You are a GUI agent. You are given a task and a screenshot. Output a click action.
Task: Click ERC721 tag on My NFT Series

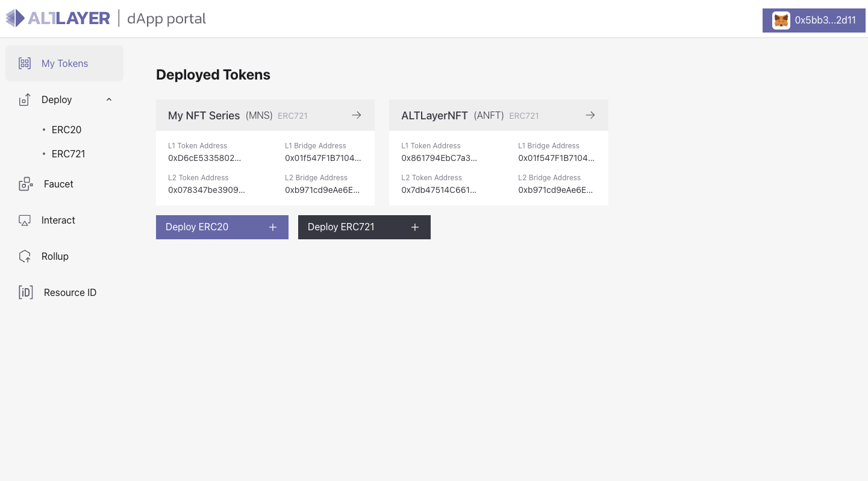click(293, 116)
